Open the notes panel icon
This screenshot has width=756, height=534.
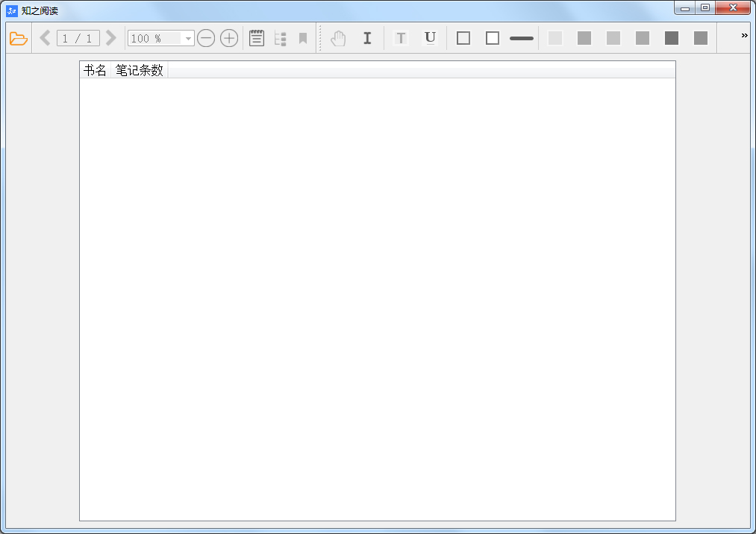point(256,38)
